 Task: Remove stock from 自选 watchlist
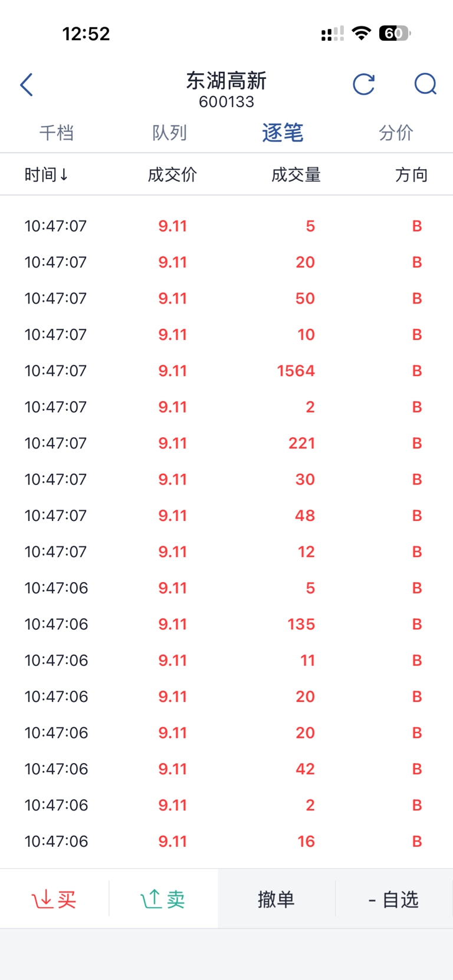(x=393, y=899)
